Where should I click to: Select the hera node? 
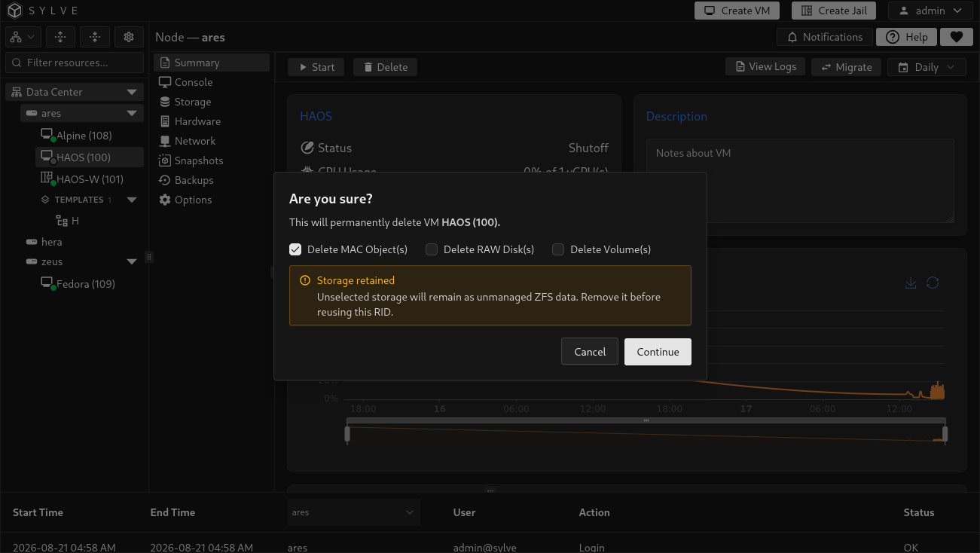pyautogui.click(x=52, y=242)
